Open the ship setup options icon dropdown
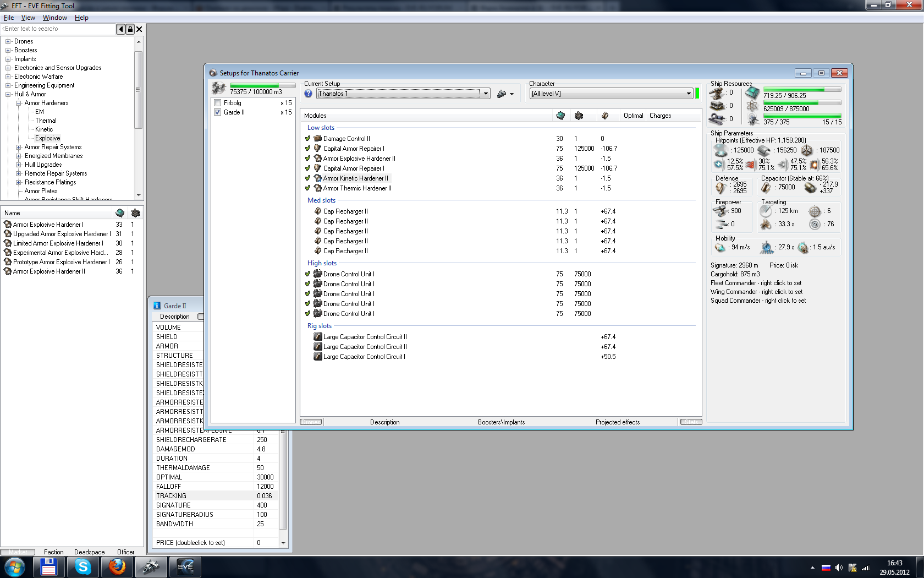The image size is (924, 578). (x=505, y=94)
